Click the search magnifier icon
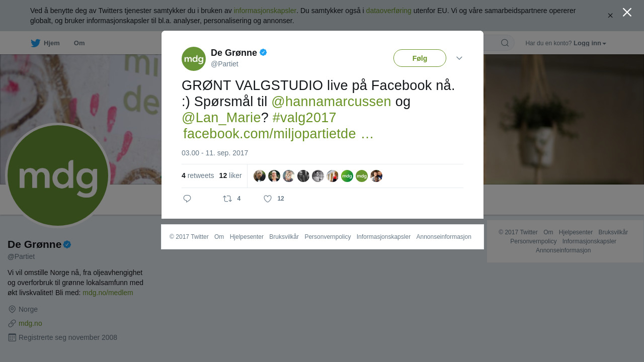 505,43
